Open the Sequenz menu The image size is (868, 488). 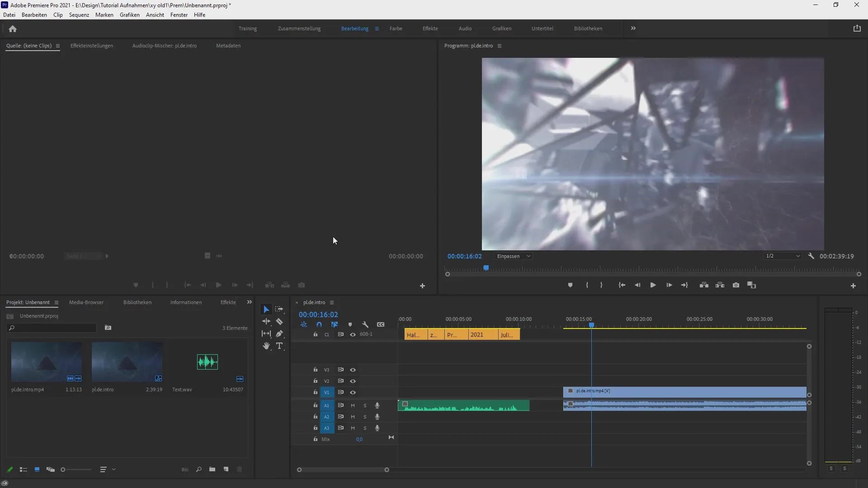click(x=79, y=15)
